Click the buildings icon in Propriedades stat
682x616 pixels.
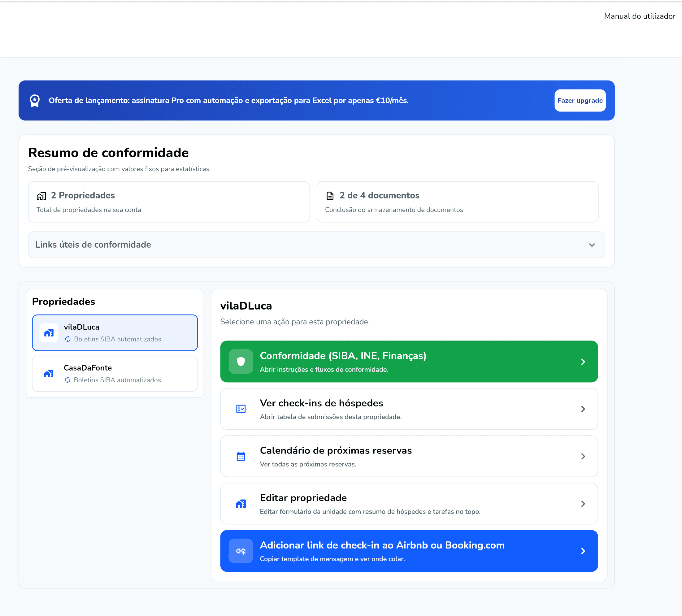click(x=41, y=196)
